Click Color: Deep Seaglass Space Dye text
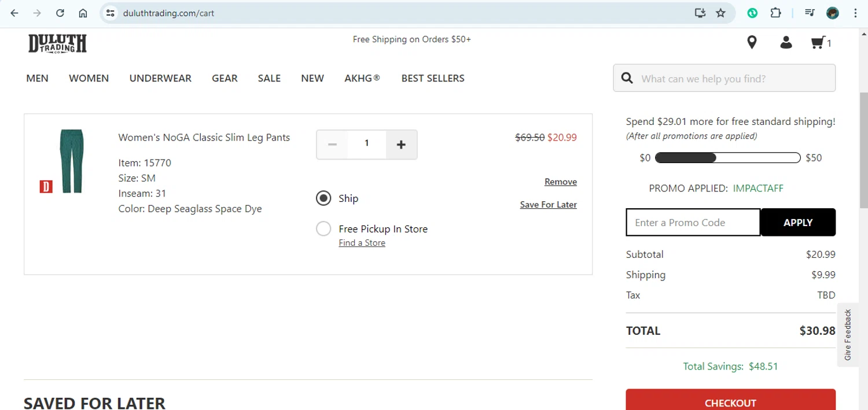This screenshot has height=410, width=868. (190, 209)
